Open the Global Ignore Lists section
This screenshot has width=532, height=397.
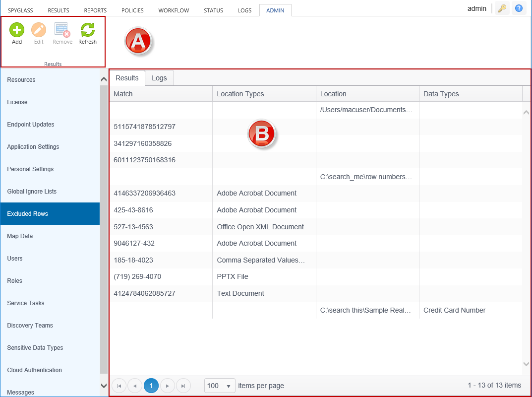pos(32,192)
